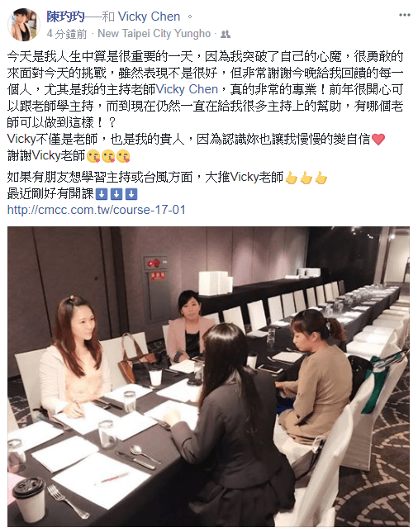
Task: Click the middle blue down-arrow emoji
Action: [116, 194]
